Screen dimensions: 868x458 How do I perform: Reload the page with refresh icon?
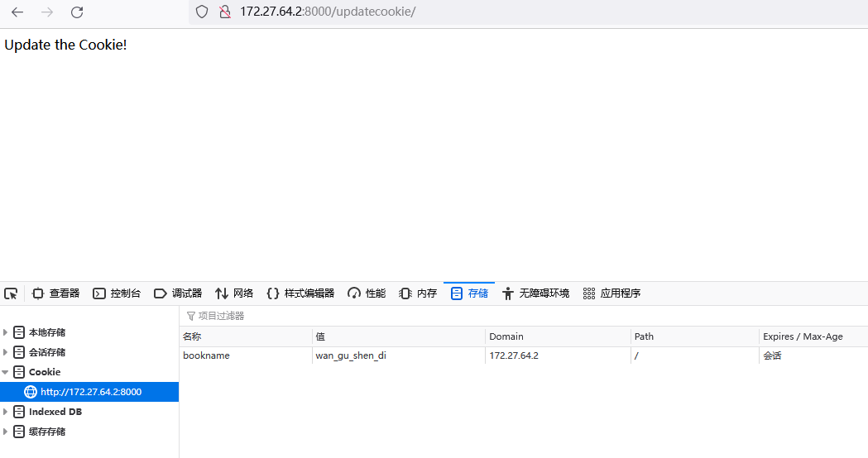click(77, 12)
